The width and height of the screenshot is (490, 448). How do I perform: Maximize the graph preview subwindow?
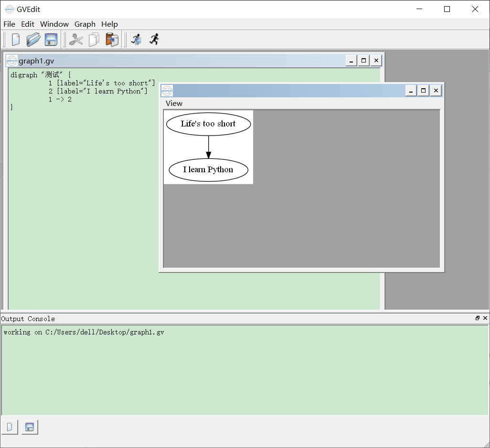(x=423, y=91)
